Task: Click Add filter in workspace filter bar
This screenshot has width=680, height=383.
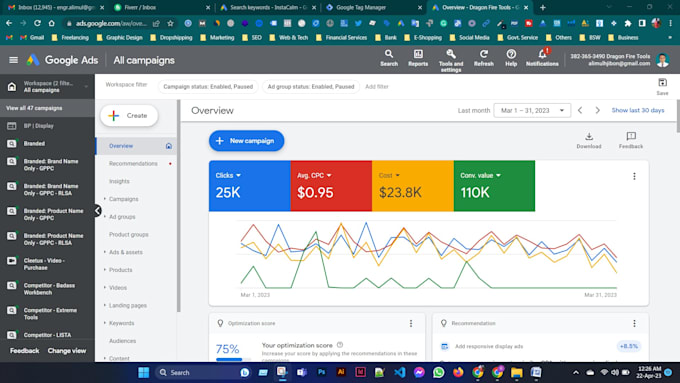Action: [376, 87]
